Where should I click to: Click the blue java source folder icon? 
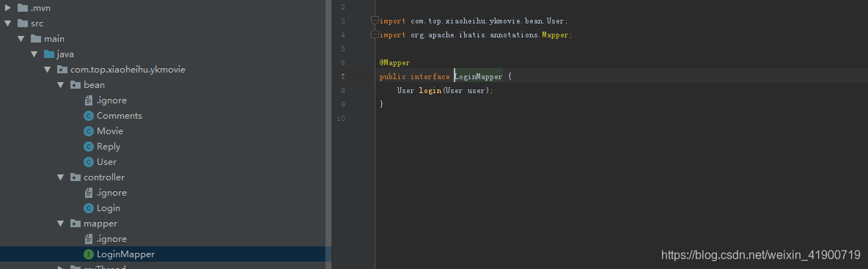coord(48,54)
